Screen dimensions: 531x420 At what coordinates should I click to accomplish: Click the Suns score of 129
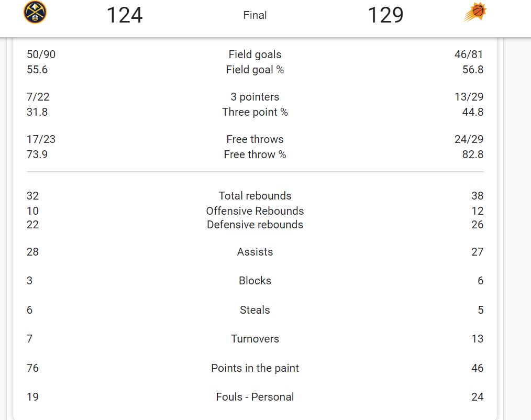point(385,15)
